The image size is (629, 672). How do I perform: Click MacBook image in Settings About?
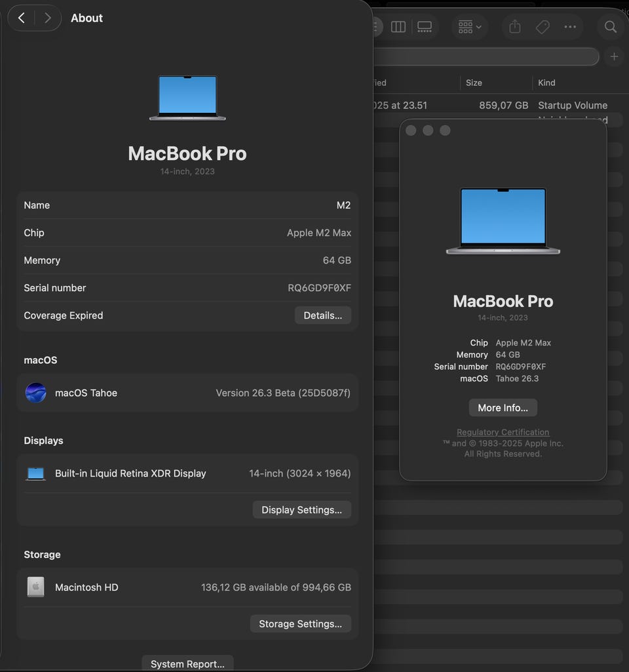pyautogui.click(x=187, y=98)
